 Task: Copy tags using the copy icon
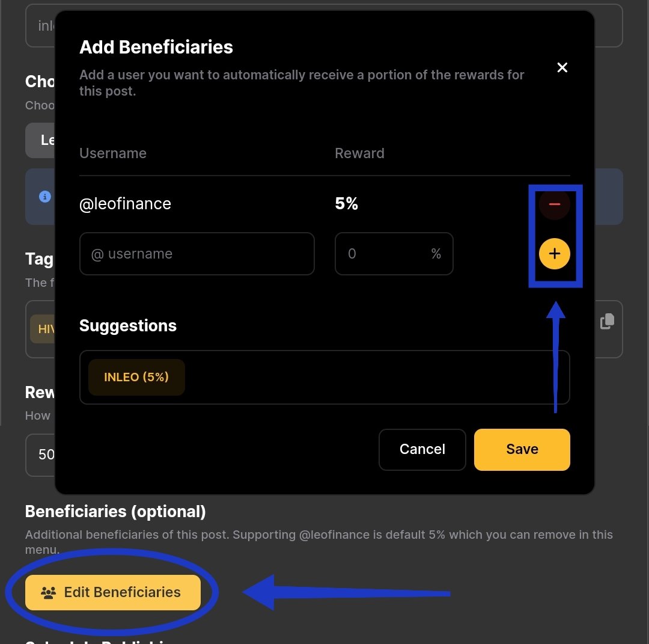[x=607, y=321]
